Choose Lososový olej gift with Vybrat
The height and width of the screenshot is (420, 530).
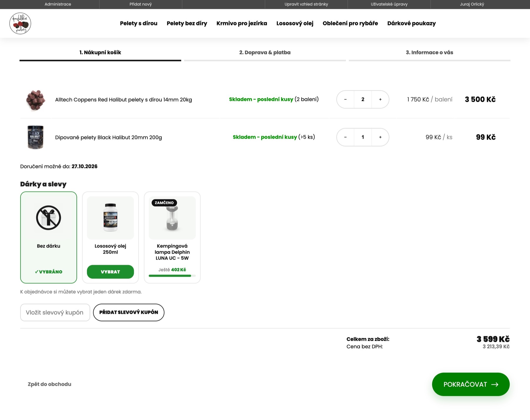coord(110,272)
